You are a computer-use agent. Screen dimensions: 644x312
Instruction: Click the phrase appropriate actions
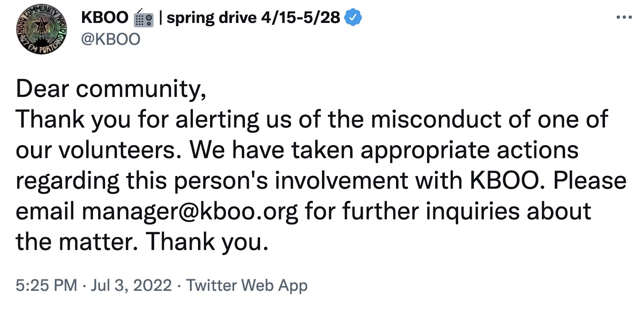coord(469,151)
